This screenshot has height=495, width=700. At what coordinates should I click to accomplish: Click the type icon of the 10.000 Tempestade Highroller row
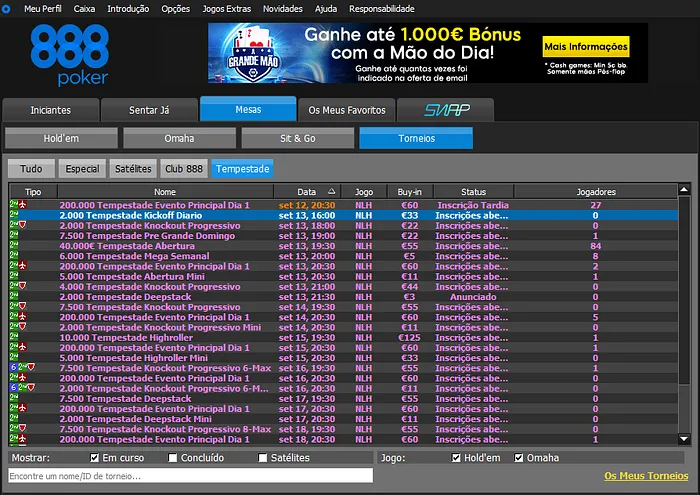(14, 337)
